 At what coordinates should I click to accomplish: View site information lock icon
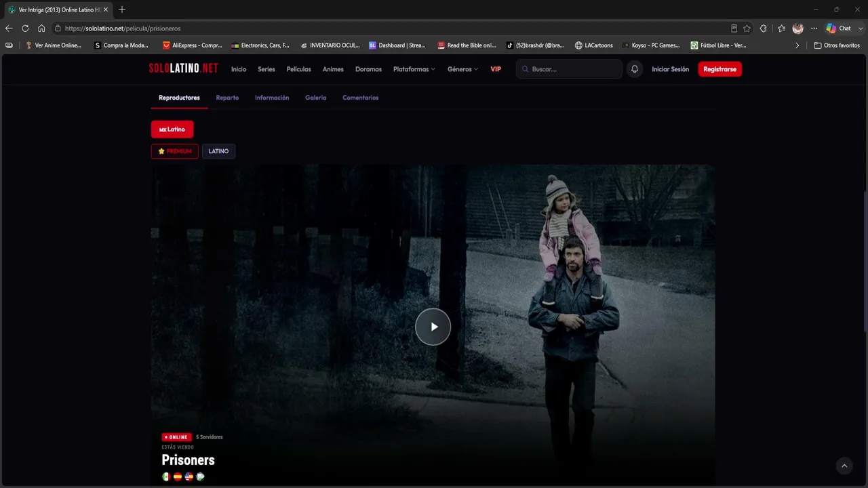coord(58,28)
